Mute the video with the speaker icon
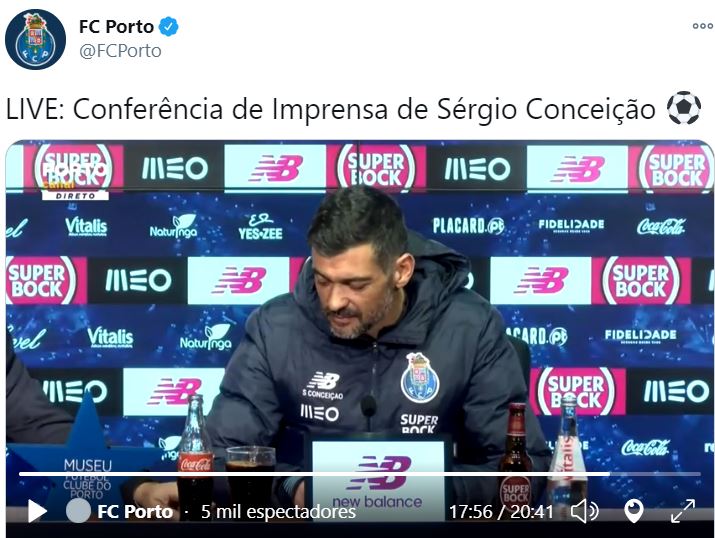 pos(584,511)
